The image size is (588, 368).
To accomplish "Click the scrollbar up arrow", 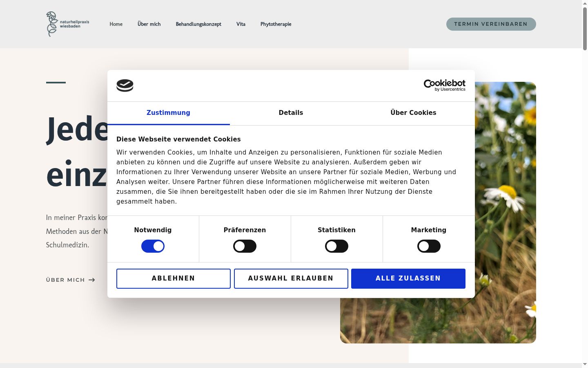I will click(585, 3).
